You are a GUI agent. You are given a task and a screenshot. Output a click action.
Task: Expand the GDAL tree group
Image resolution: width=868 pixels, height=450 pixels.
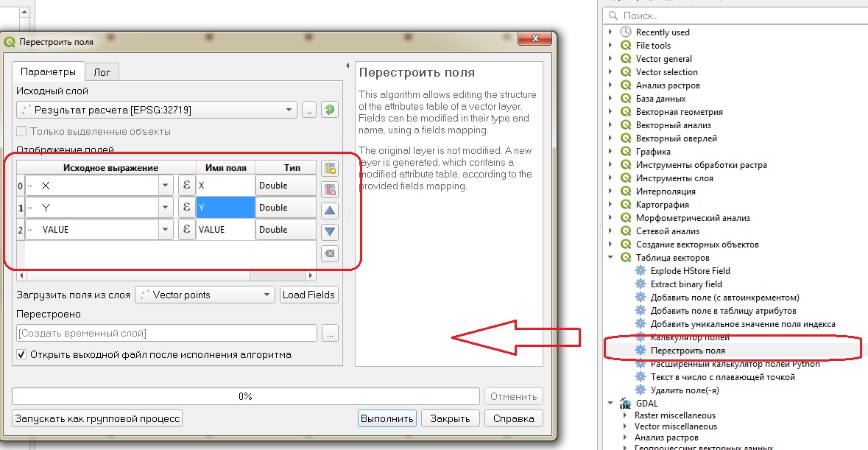[x=609, y=403]
